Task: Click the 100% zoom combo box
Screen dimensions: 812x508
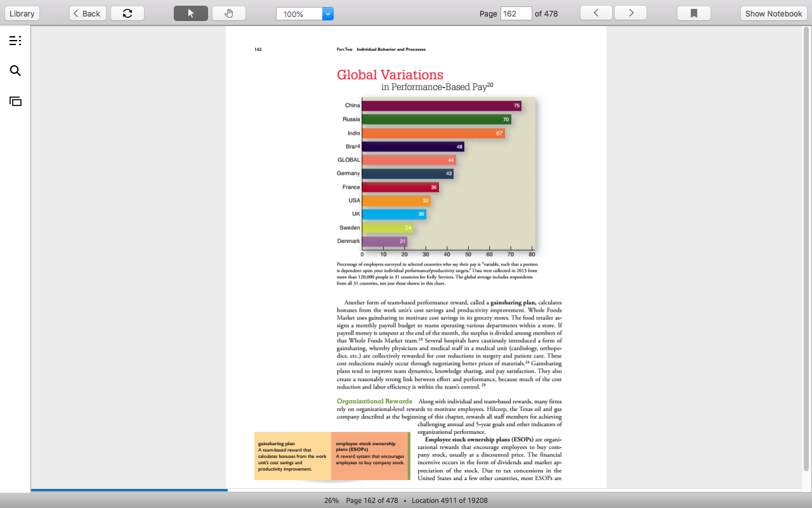Action: point(304,13)
